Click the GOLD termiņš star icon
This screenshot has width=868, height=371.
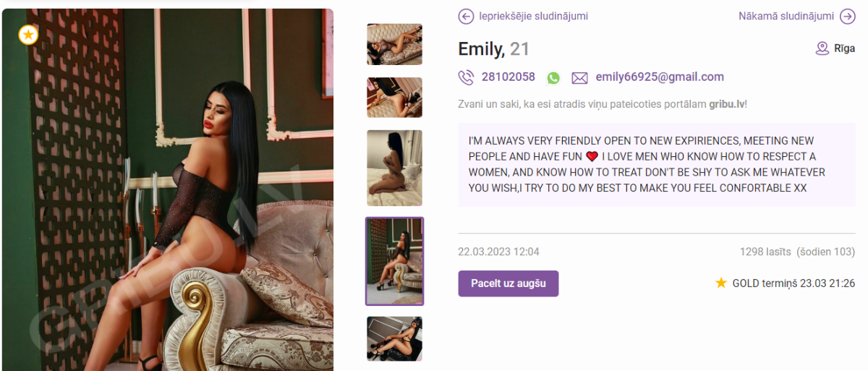click(720, 283)
